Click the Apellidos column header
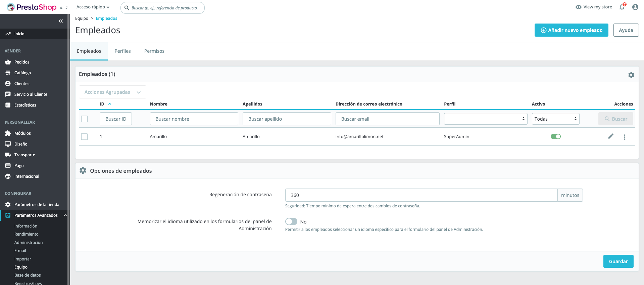Image resolution: width=644 pixels, height=285 pixels. pos(252,104)
